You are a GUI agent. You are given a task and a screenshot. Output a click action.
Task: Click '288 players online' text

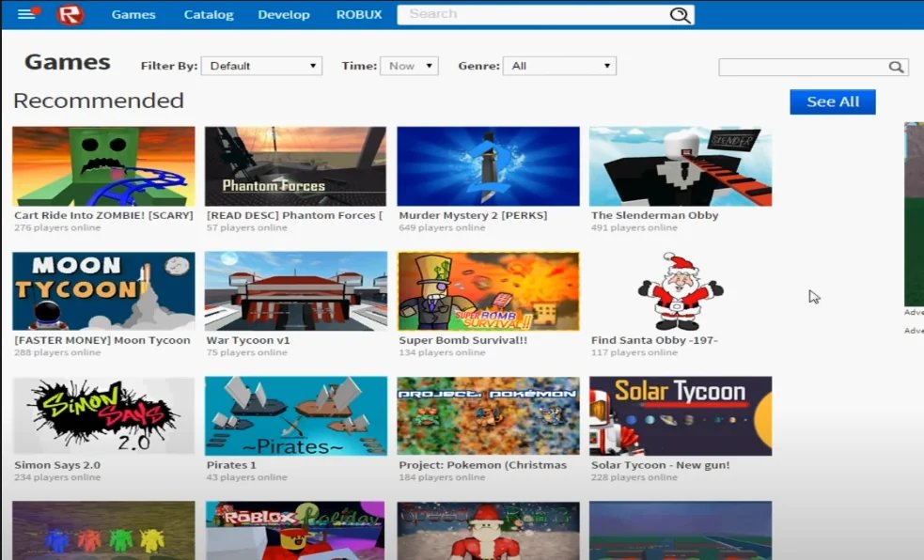pos(57,352)
